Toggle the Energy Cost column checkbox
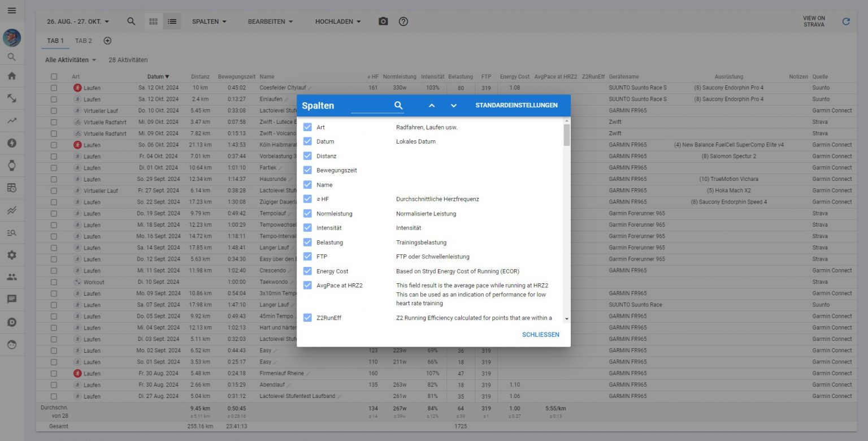The height and width of the screenshot is (441, 868). click(307, 271)
